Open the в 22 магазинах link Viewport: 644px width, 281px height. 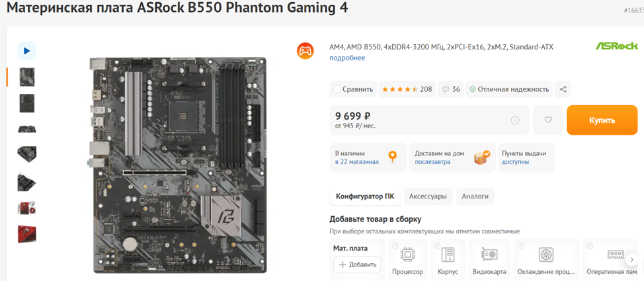pyautogui.click(x=357, y=162)
